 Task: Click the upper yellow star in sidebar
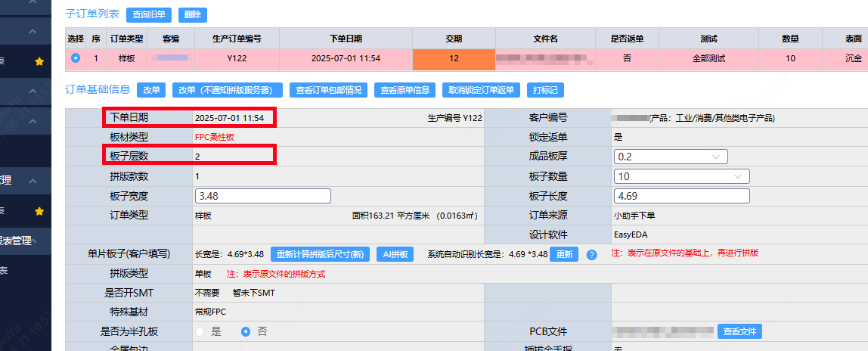39,61
